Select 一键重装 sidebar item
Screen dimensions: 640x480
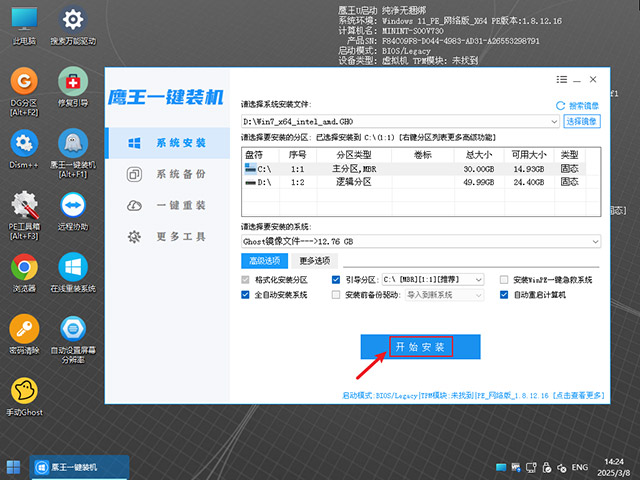pos(168,205)
